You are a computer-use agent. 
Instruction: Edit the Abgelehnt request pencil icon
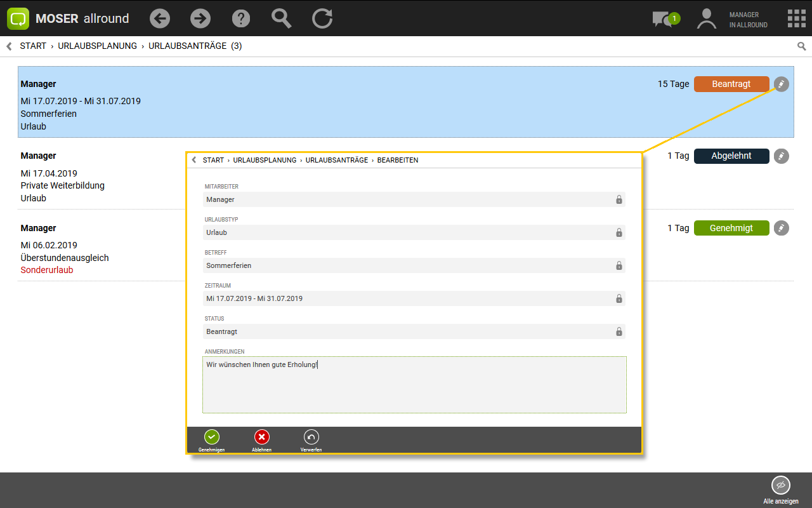click(782, 156)
